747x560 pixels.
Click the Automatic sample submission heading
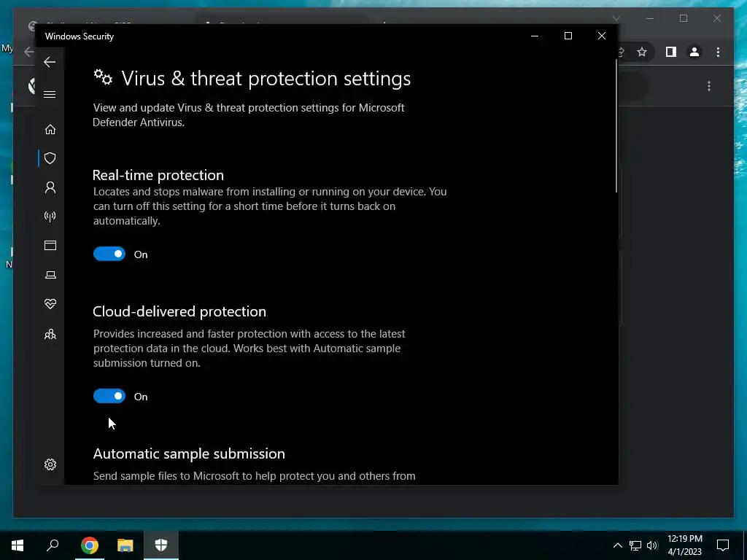click(x=189, y=454)
